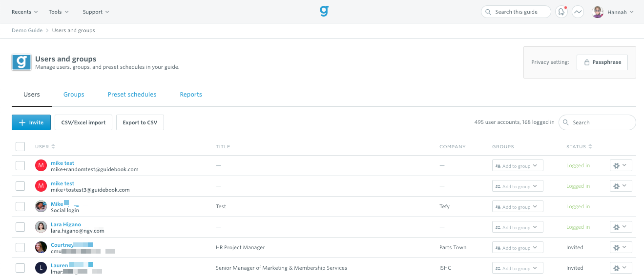
Task: Switch to the Users tab
Action: click(32, 95)
